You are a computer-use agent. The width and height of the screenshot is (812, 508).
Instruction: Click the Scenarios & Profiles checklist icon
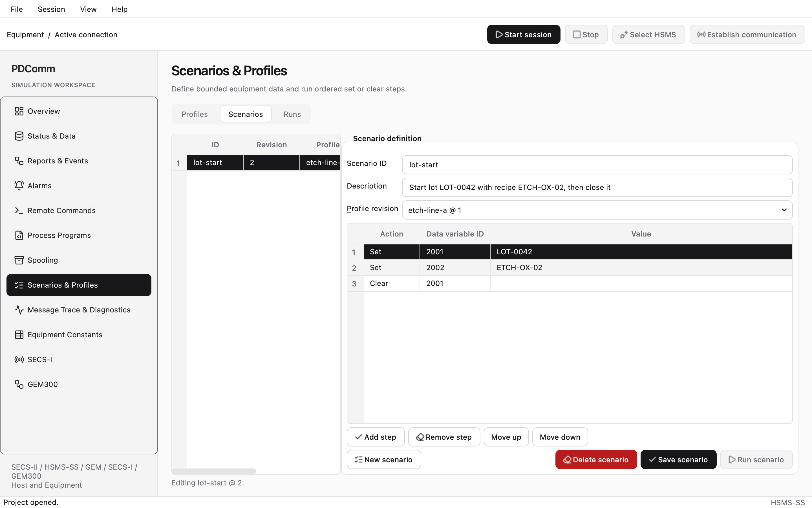point(19,285)
